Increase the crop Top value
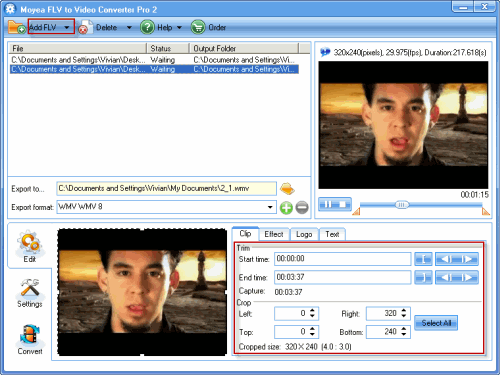Screen dimensions: 500x375 pyautogui.click(x=312, y=329)
